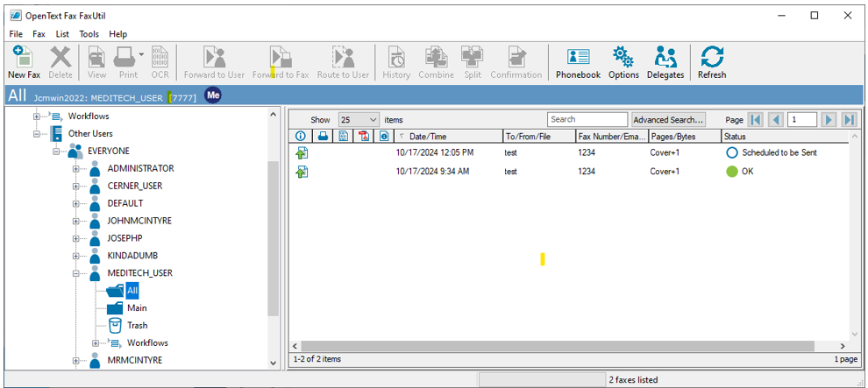Expand the DEFAULT user node
The image size is (868, 388).
coord(75,203)
